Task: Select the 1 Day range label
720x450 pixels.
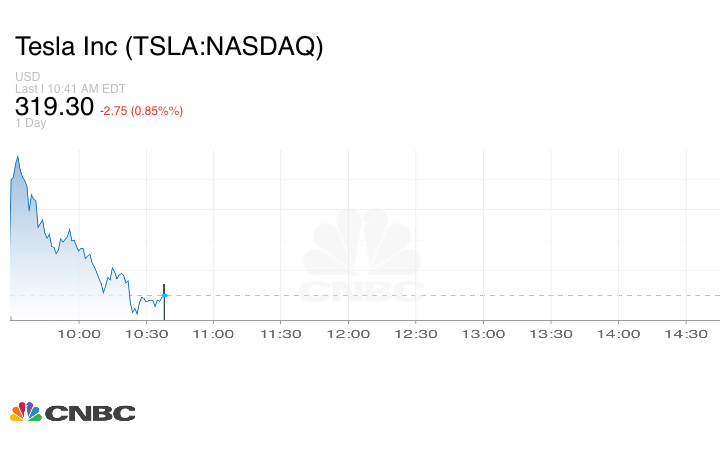Action: [30, 124]
